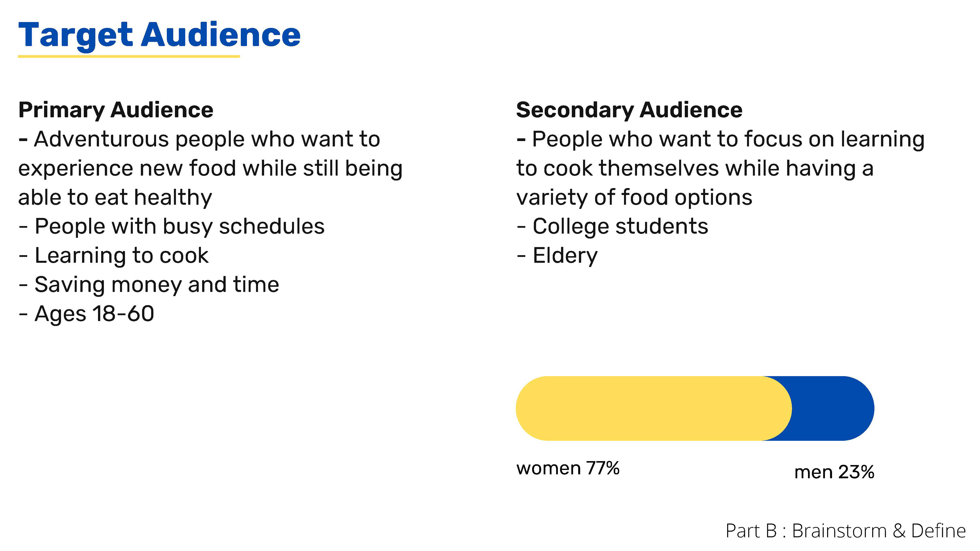Click the "College students" bullet

click(x=620, y=227)
